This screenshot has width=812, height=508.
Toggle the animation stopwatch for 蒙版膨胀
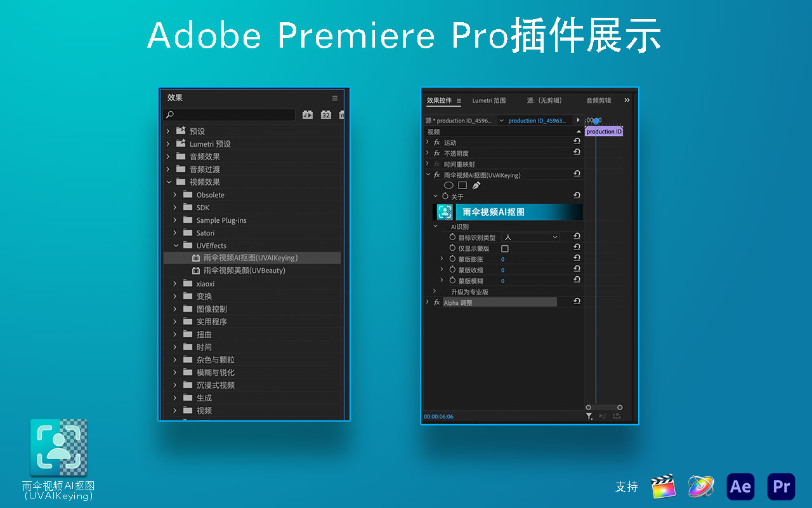tap(452, 258)
